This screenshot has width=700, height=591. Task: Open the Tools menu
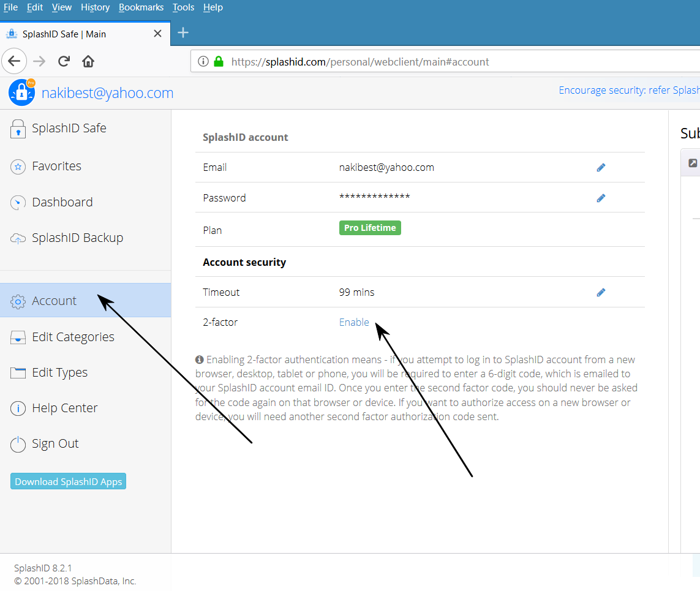coord(184,7)
